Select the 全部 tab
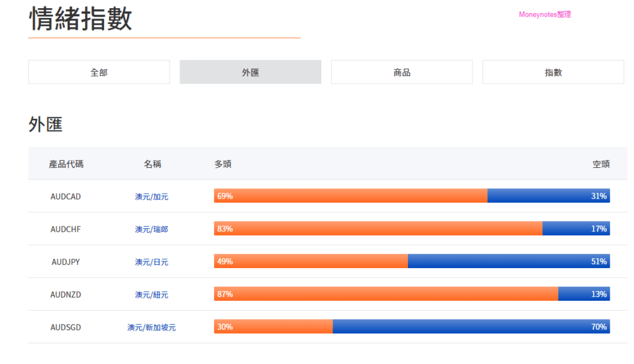Image resolution: width=634 pixels, height=364 pixels. [x=99, y=72]
